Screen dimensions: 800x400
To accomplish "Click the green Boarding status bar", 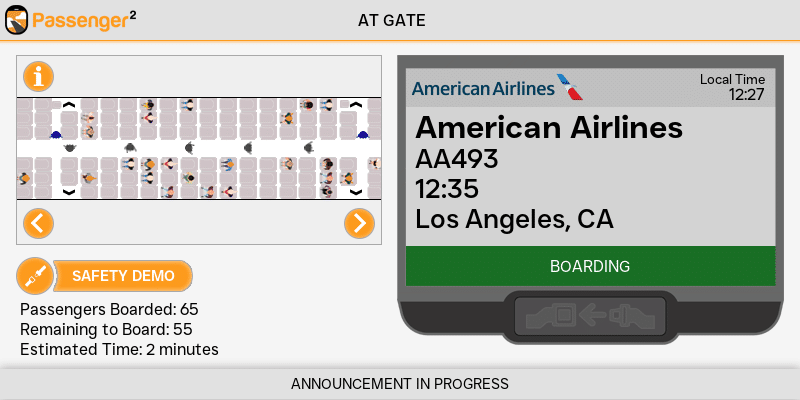I will tap(590, 266).
